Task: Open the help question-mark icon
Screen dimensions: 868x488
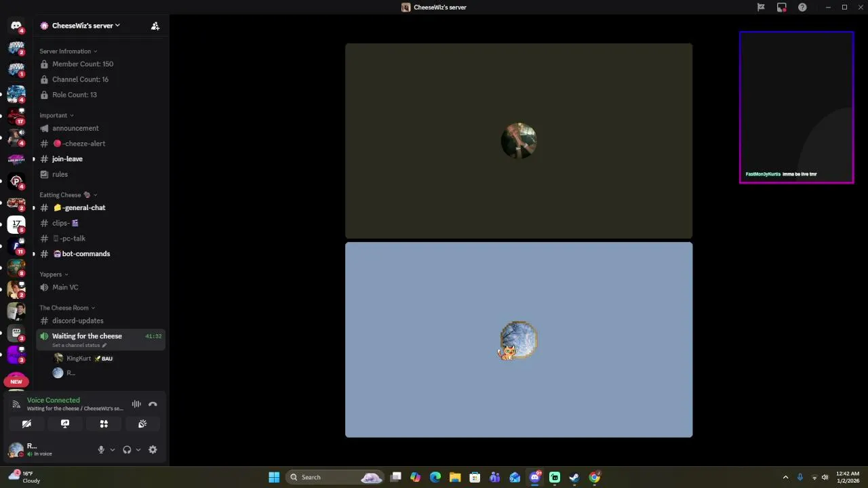Action: [802, 7]
